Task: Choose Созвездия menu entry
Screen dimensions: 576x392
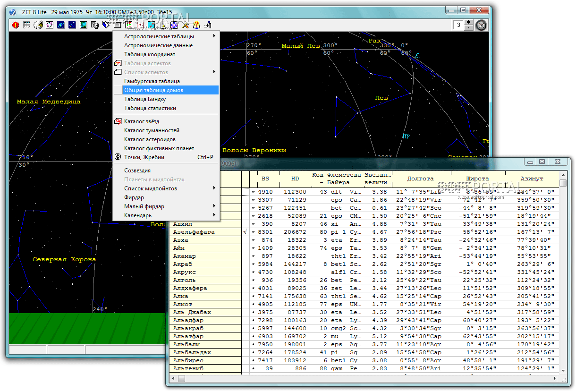Action: 166,170
